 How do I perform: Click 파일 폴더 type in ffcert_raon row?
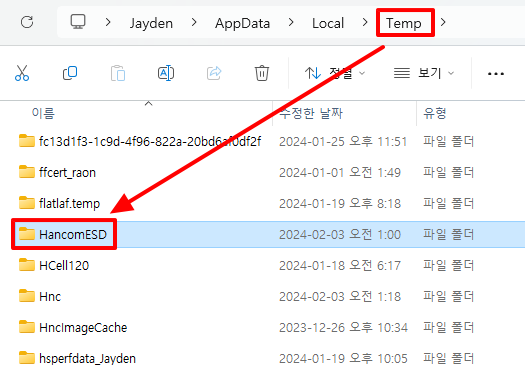[x=449, y=173]
